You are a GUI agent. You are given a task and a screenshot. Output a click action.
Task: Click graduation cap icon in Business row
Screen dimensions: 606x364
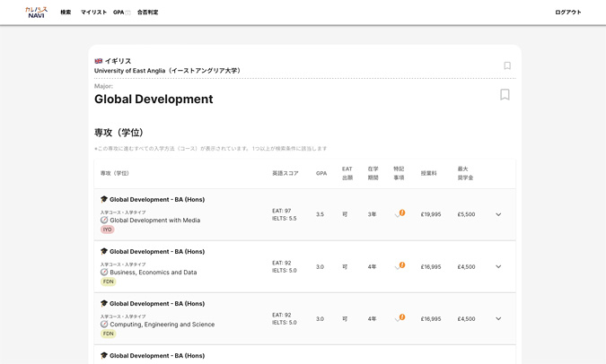pyautogui.click(x=104, y=251)
